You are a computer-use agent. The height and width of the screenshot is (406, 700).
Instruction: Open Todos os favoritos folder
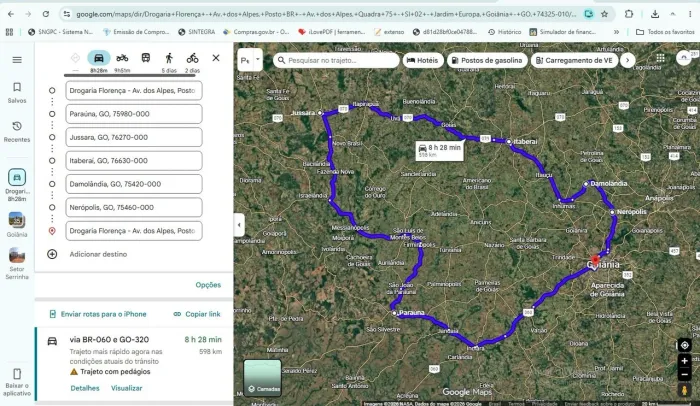click(665, 32)
